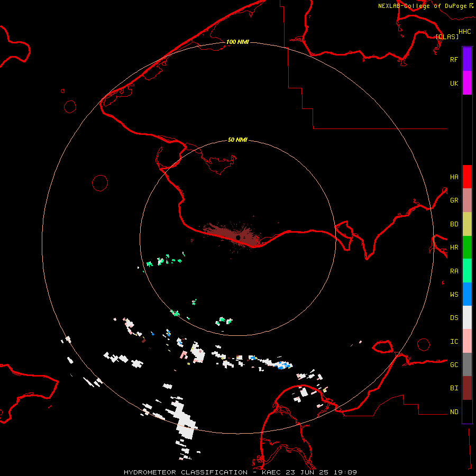Image resolution: width=476 pixels, height=476 pixels.
Task: Click the large white dry snow echo at bottom
Action: coord(184,419)
